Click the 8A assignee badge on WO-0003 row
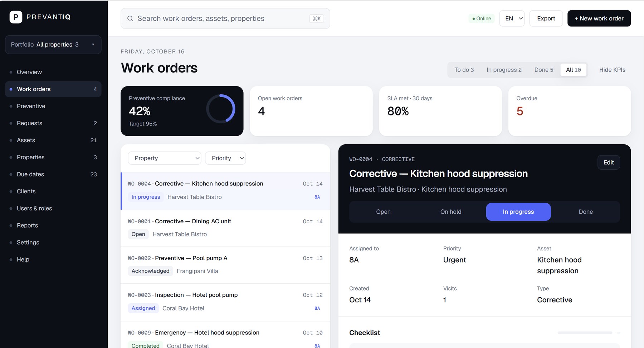Image resolution: width=644 pixels, height=348 pixels. click(317, 308)
